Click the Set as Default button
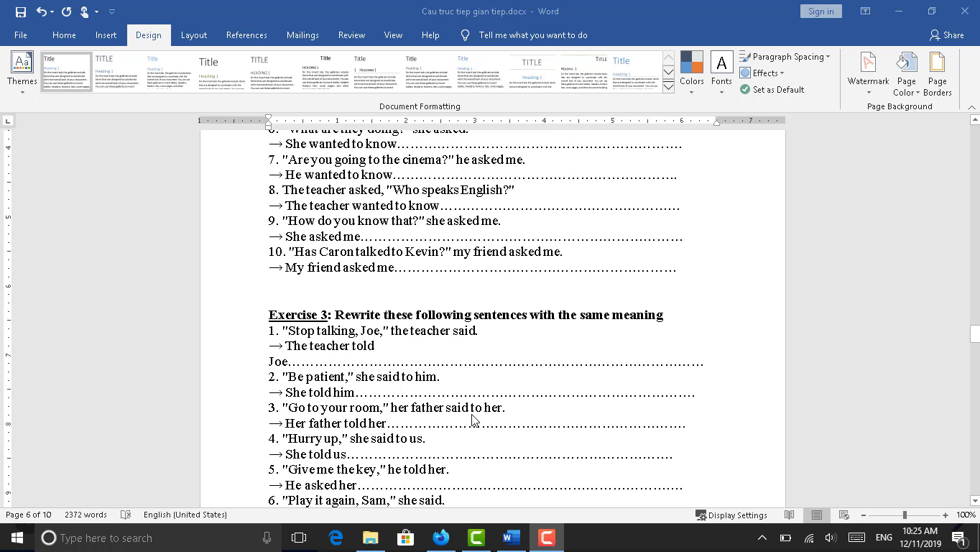 click(772, 89)
